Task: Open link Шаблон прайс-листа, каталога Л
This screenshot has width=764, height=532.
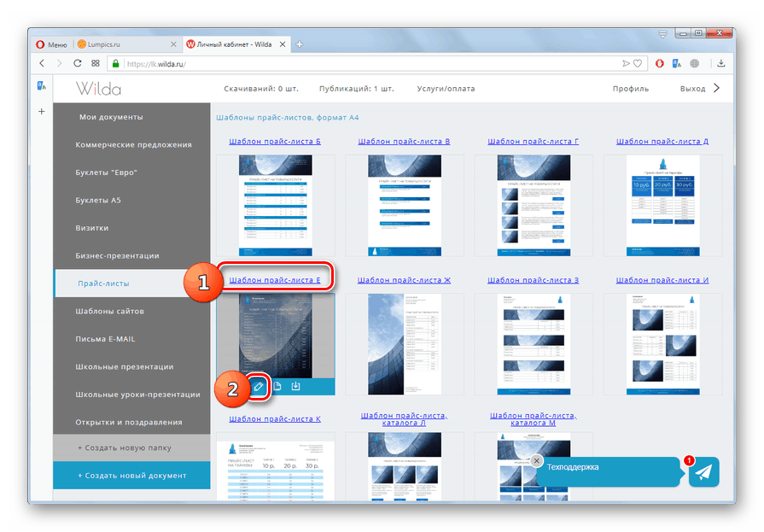Action: [x=404, y=419]
